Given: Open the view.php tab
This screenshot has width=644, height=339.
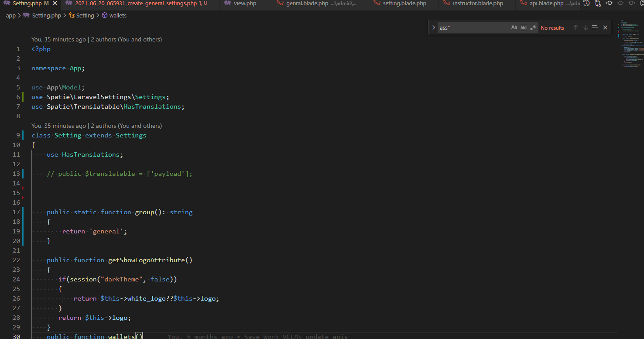Looking at the screenshot, I should [x=245, y=3].
